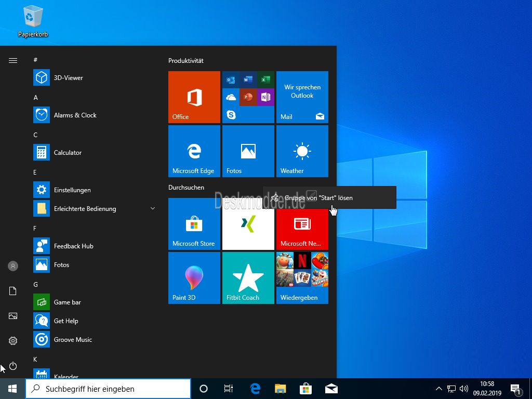532x399 pixels.
Task: Open Task View on the taskbar
Action: [229, 389]
